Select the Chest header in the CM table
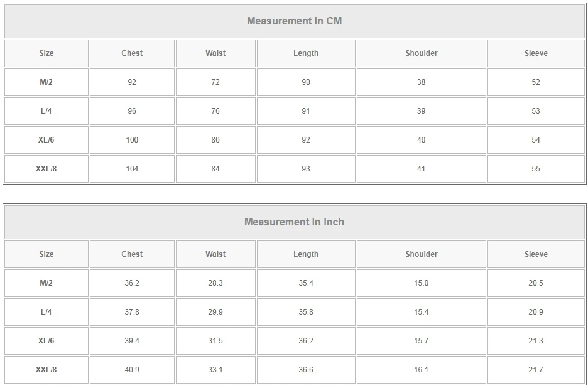The width and height of the screenshot is (588, 388). (x=132, y=53)
